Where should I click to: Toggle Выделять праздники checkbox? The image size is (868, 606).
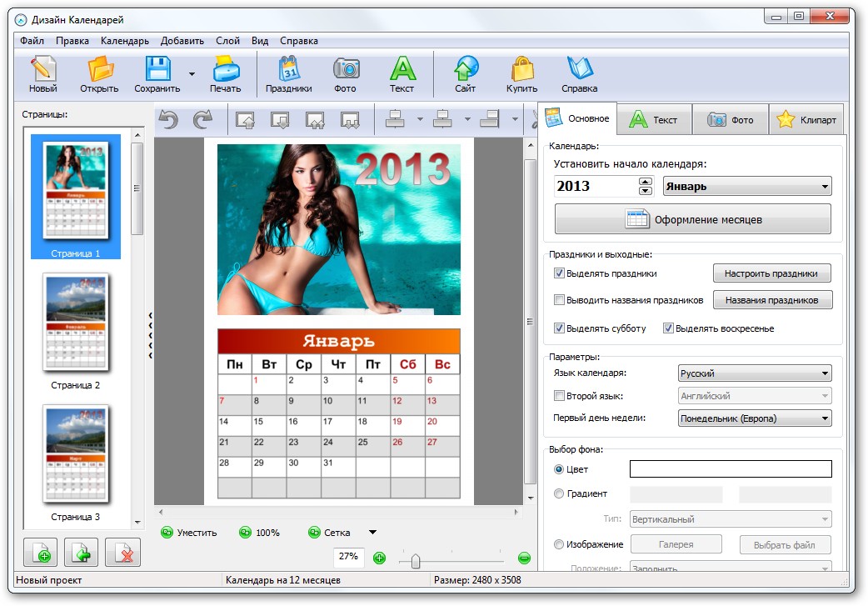coord(560,273)
